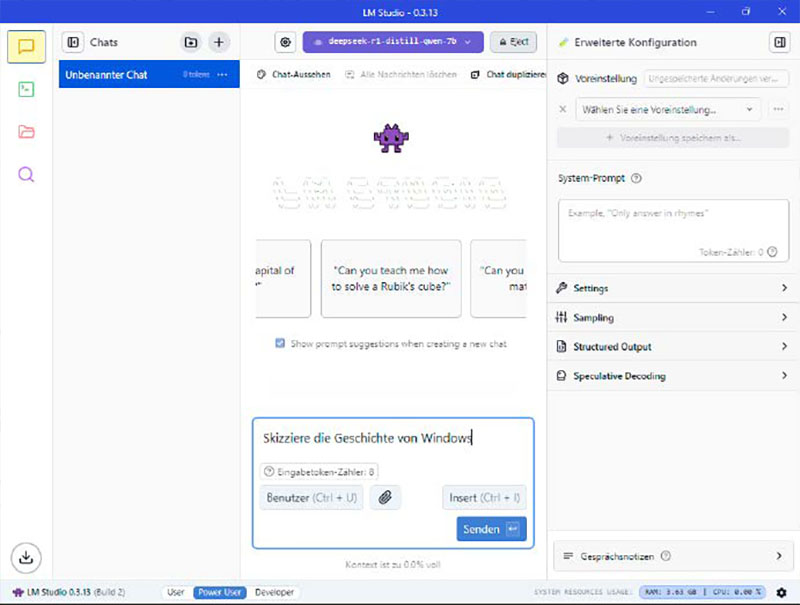Click the RAM and CPU usage indicator
800x605 pixels.
pyautogui.click(x=702, y=592)
